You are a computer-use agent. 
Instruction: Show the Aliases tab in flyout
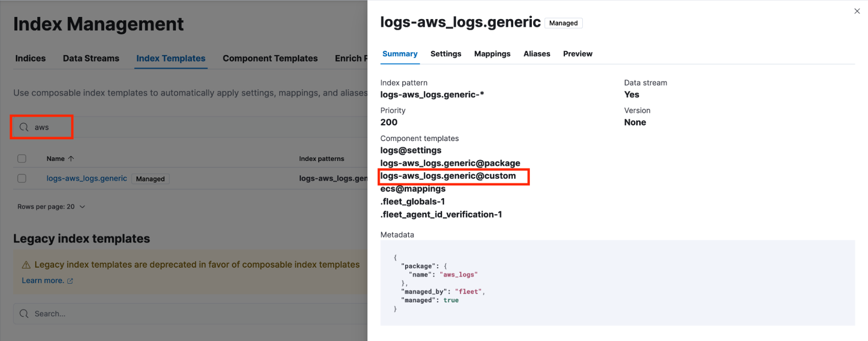[x=537, y=54]
